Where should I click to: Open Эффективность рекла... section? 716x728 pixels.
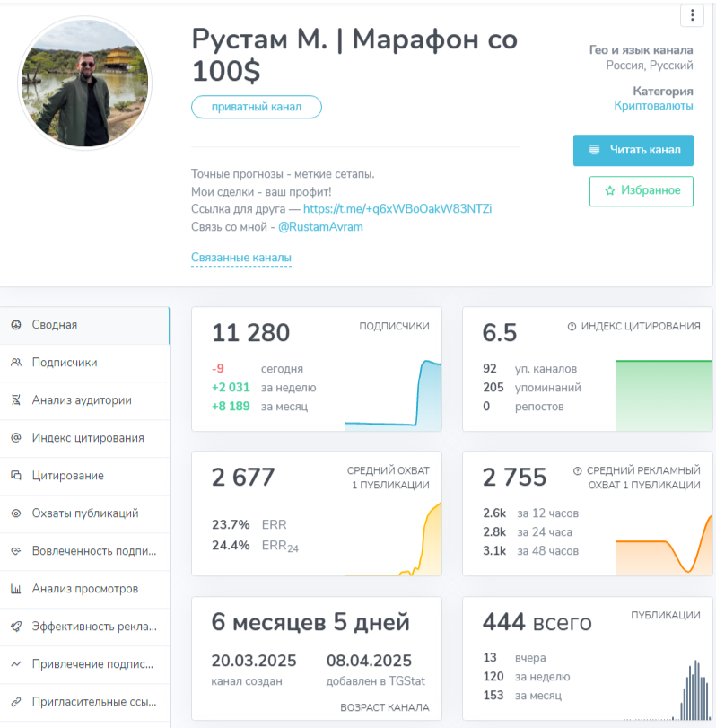coord(85,627)
